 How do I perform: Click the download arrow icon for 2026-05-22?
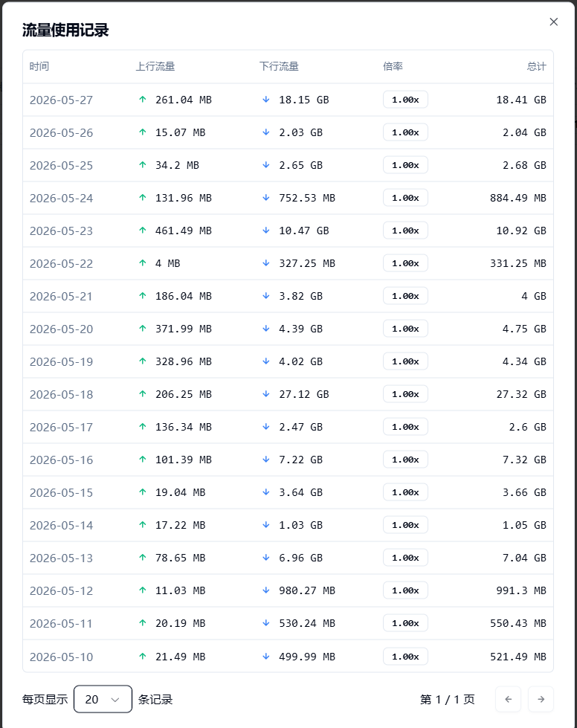point(266,263)
